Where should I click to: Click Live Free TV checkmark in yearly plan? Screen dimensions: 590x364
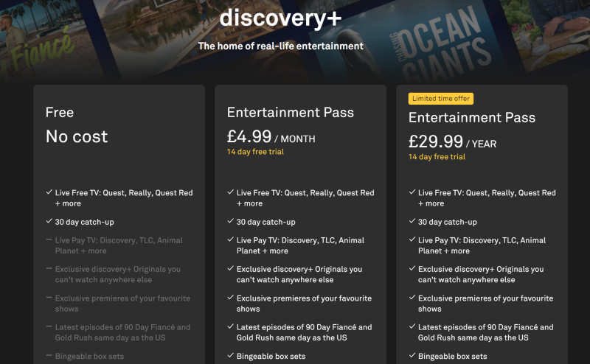[412, 192]
